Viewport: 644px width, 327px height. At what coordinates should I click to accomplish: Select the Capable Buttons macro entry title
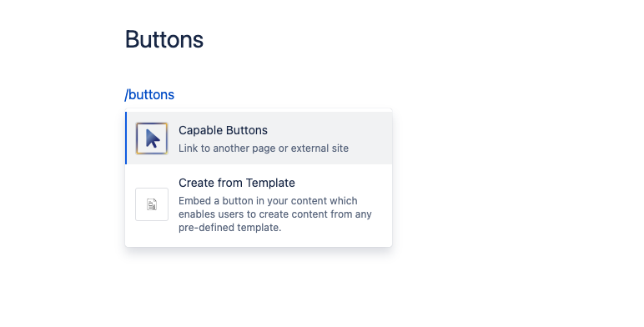tap(223, 130)
